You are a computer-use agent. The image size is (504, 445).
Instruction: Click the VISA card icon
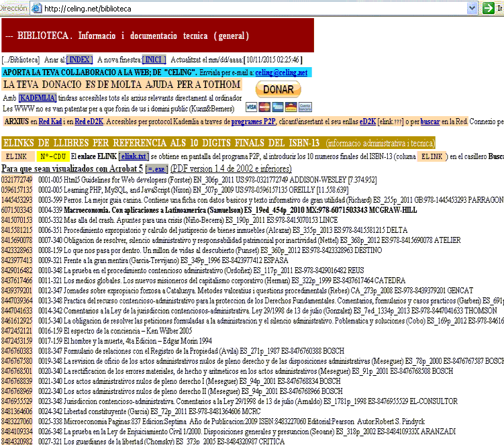[x=252, y=107]
